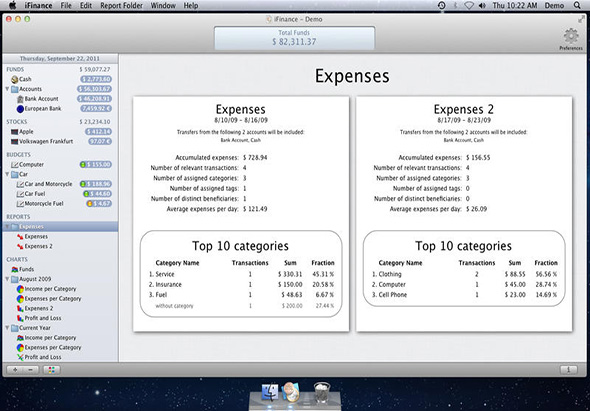Click the Computer budget icon

(x=15, y=164)
